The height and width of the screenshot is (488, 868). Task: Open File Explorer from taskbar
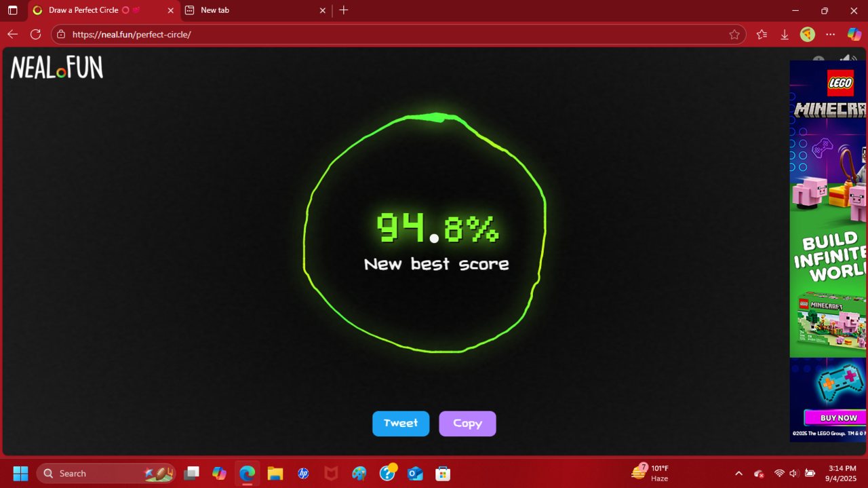(275, 473)
